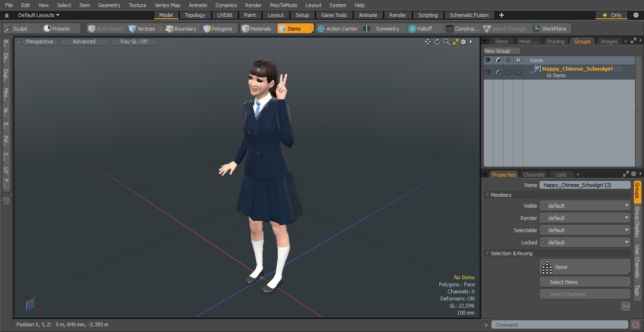Open the Default Layouts dropdown

click(x=39, y=15)
